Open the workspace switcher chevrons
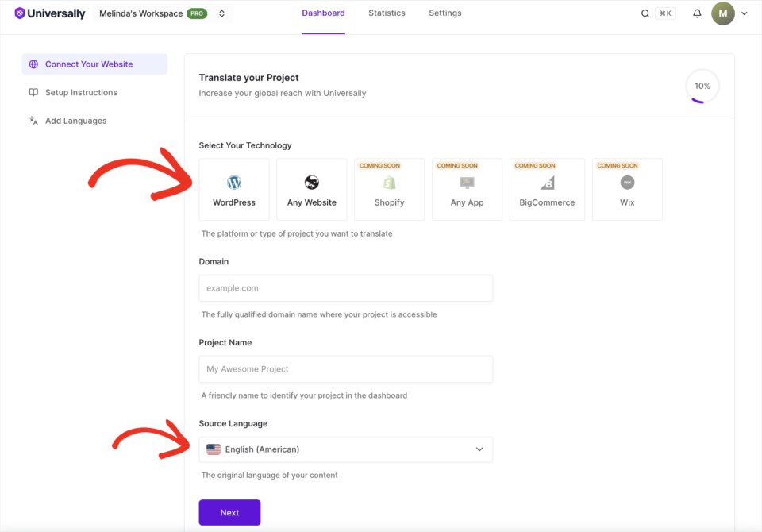 tap(221, 13)
